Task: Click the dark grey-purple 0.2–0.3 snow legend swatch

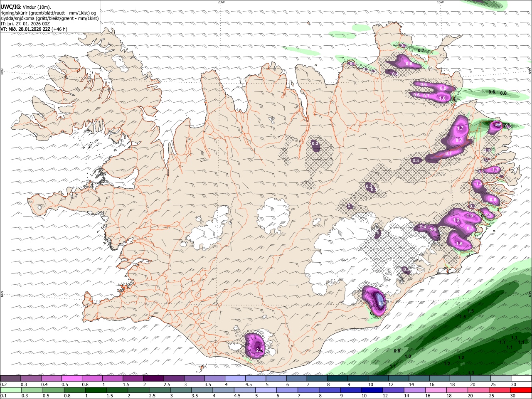Action: pyautogui.click(x=11, y=379)
